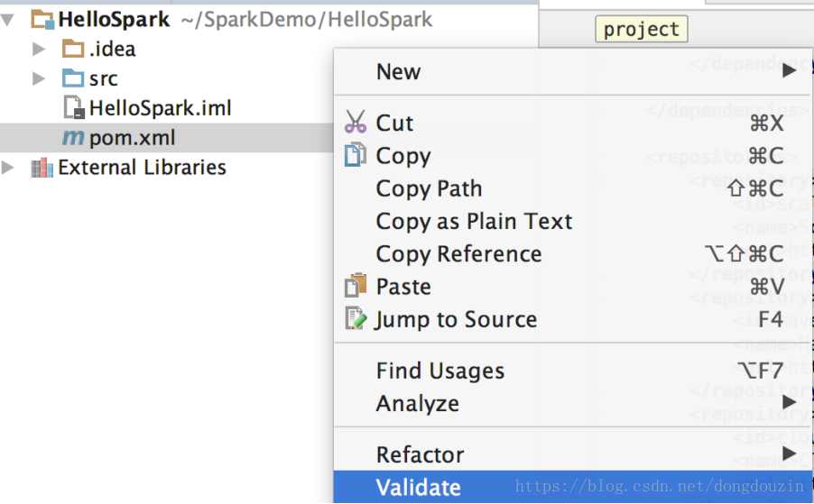Click the Refactor submenu arrow
The width and height of the screenshot is (814, 504).
(789, 454)
